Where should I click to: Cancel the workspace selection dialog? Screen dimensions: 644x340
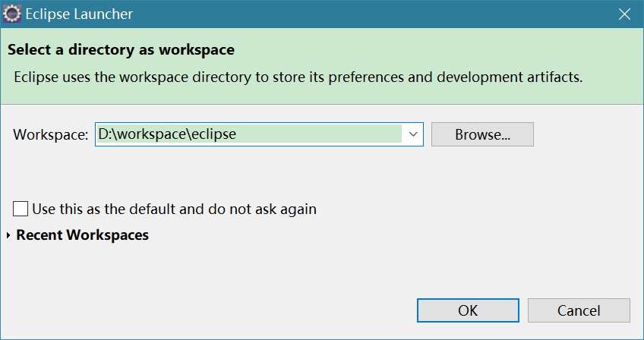coord(579,310)
